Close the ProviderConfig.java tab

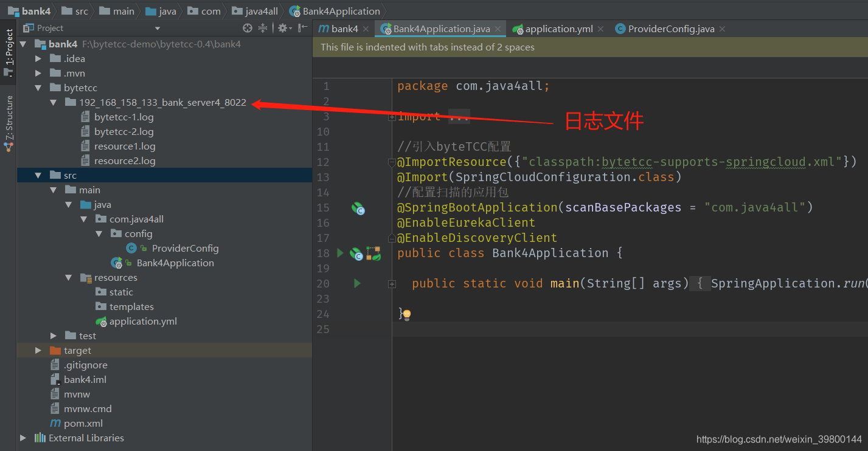(722, 29)
